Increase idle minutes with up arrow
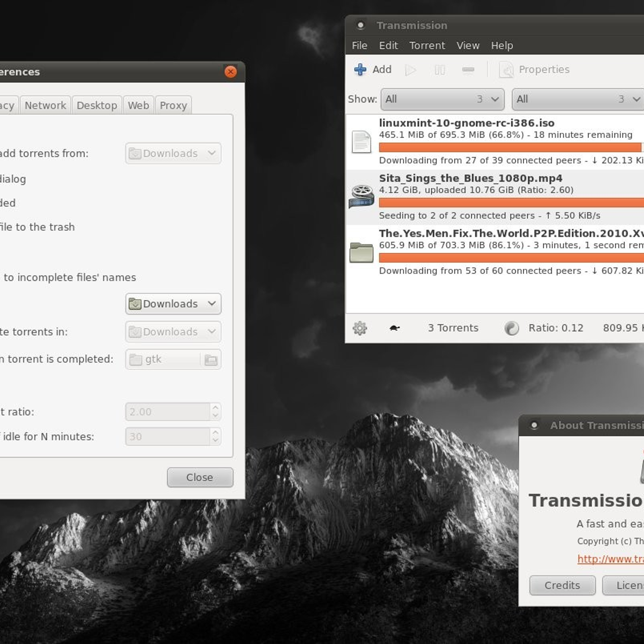Image resolution: width=644 pixels, height=644 pixels. tap(215, 432)
